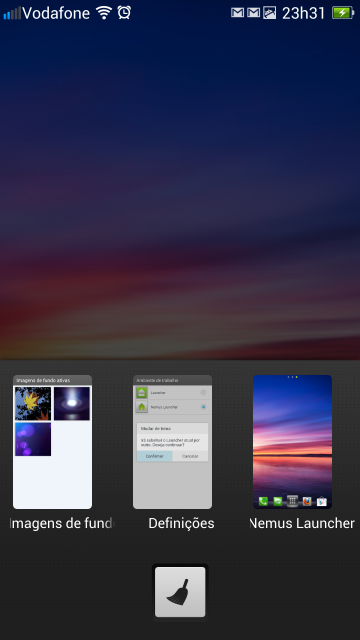This screenshot has width=360, height=640.
Task: Tap the leaf wallpaper in Imagens preview
Action: pos(33,403)
